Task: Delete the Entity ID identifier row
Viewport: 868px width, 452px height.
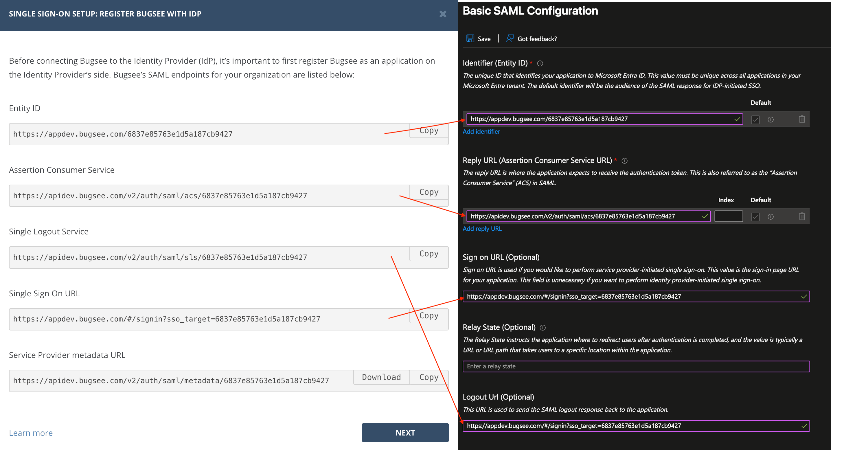Action: [x=802, y=119]
